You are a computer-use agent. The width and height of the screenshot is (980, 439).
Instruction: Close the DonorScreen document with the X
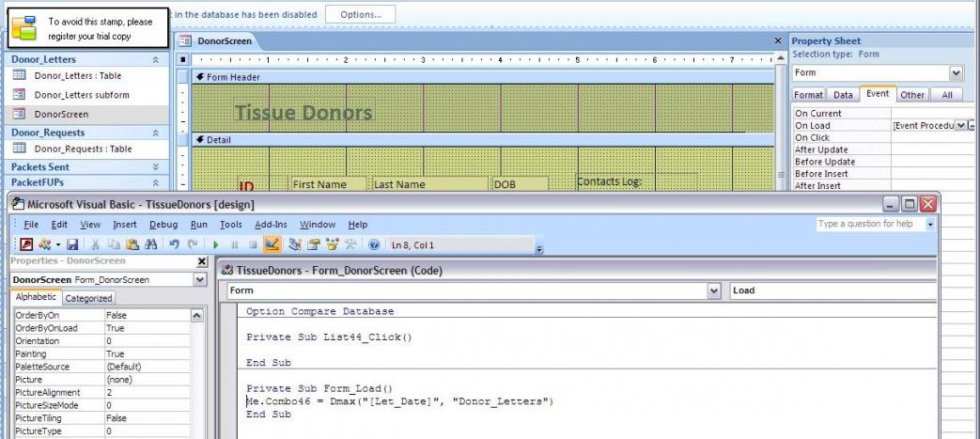click(x=778, y=40)
